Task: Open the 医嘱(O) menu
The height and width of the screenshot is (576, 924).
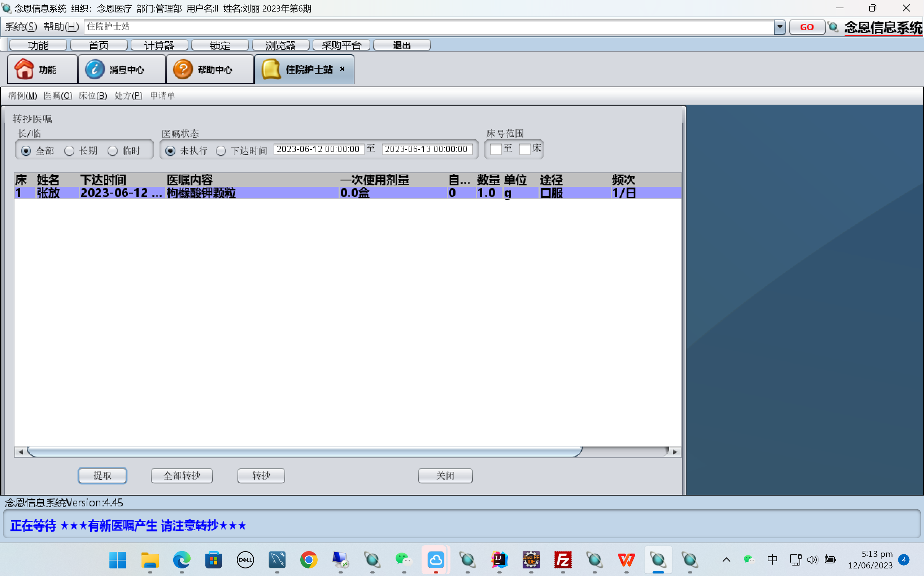Action: pos(57,96)
